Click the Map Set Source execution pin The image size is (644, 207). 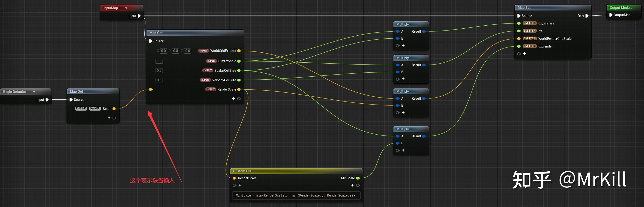click(x=519, y=16)
